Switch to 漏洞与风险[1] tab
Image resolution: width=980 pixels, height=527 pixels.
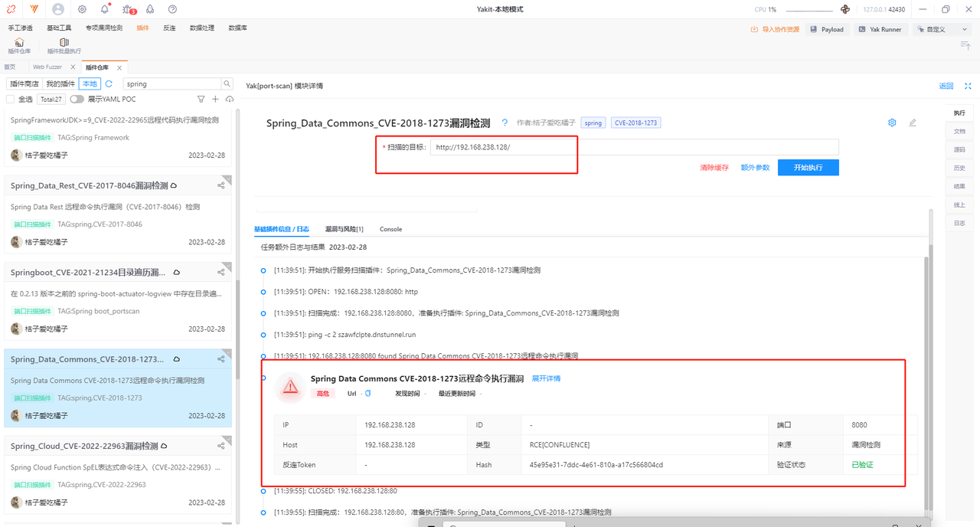[x=344, y=229]
